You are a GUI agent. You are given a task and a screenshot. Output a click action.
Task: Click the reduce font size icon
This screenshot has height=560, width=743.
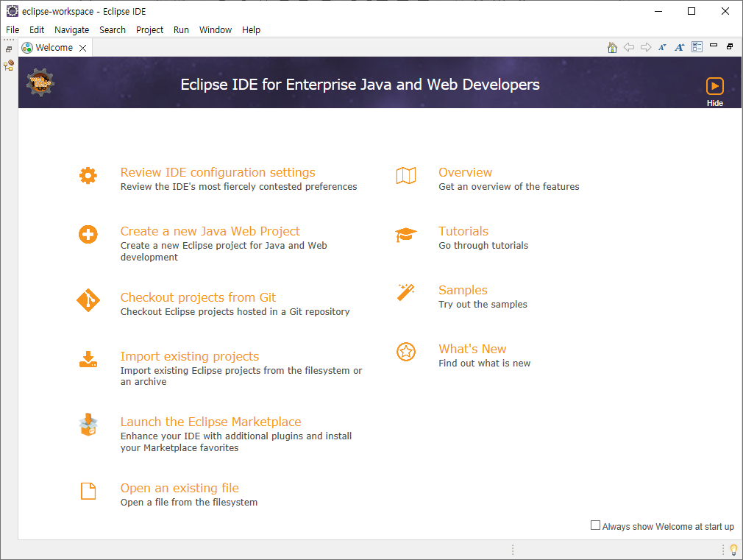662,47
